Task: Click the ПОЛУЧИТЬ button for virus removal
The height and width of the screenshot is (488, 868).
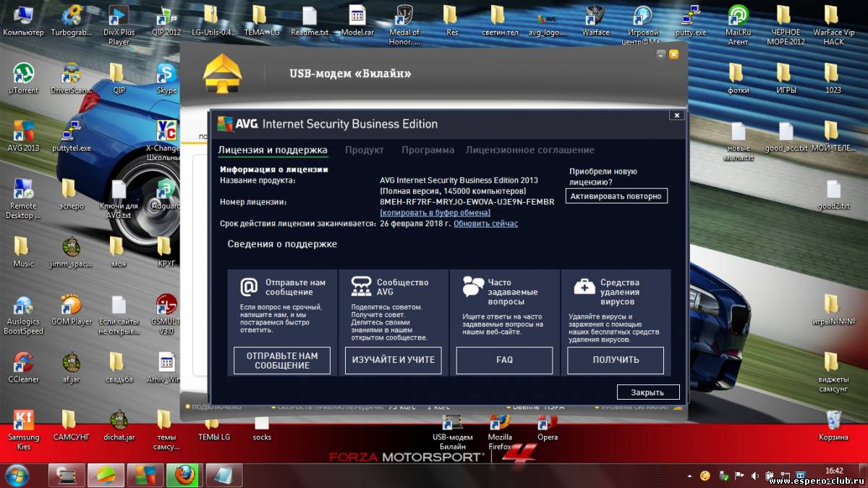Action: click(616, 361)
